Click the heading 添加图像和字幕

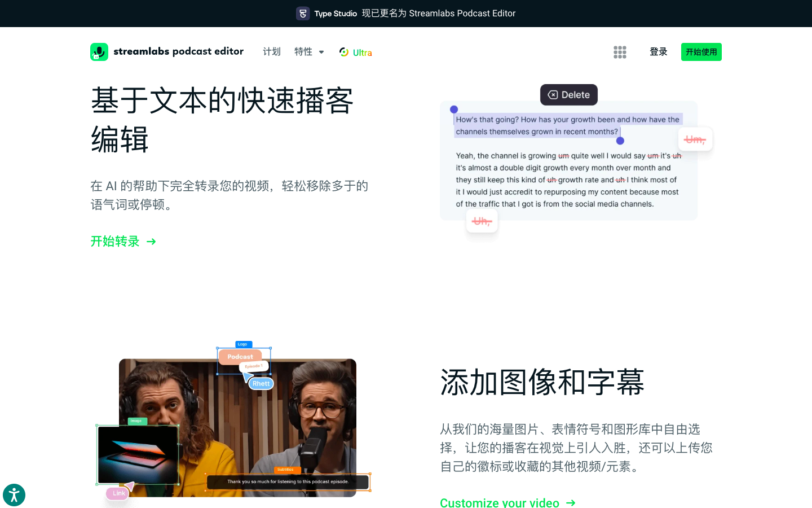click(x=542, y=382)
